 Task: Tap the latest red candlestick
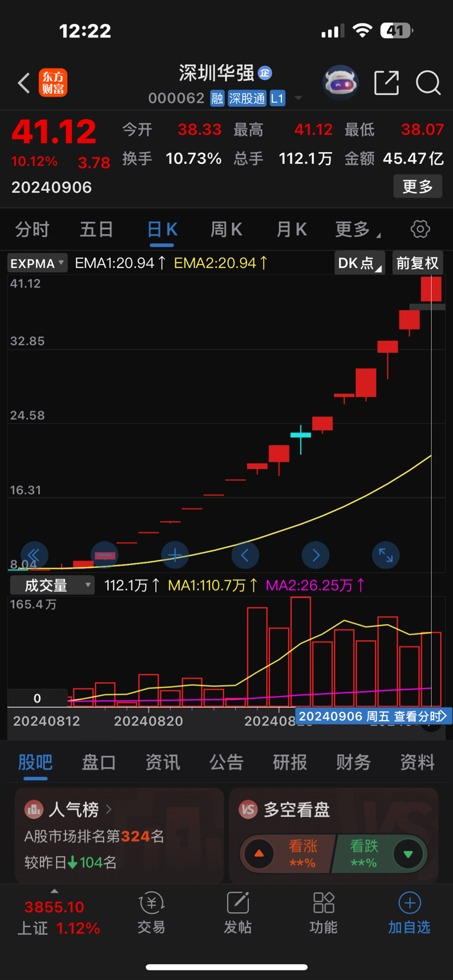431,289
